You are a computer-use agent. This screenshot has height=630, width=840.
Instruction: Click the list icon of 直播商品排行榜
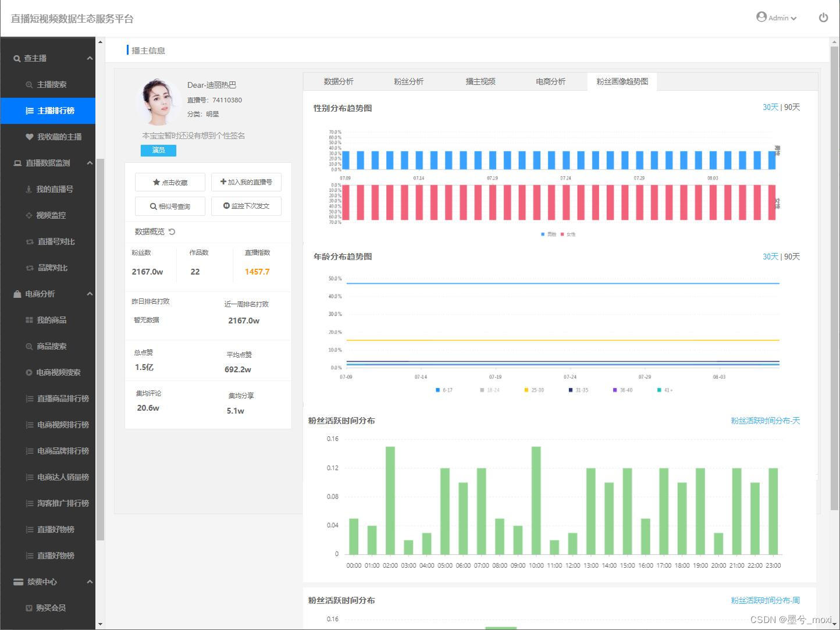(x=30, y=398)
